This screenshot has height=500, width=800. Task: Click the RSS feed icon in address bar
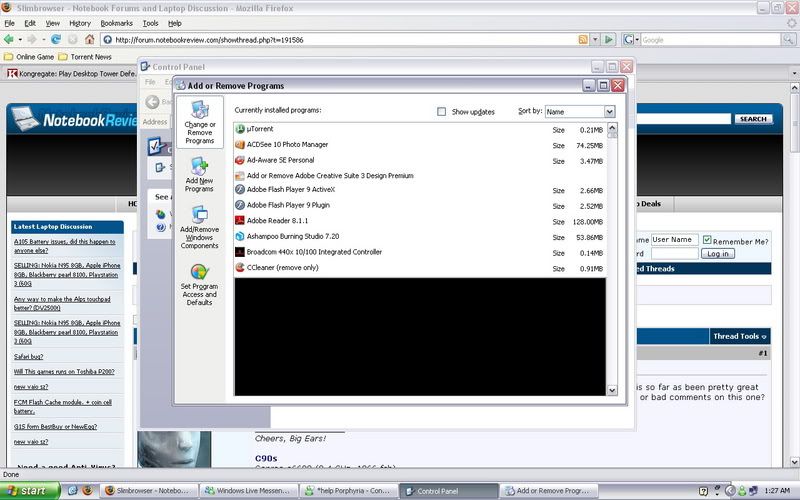tap(583, 39)
